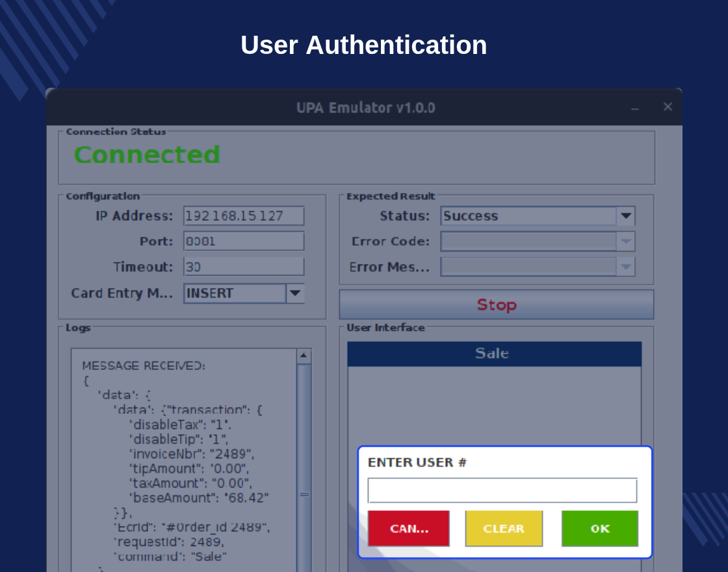
Task: Click the ENTER USER # label
Action: point(417,462)
